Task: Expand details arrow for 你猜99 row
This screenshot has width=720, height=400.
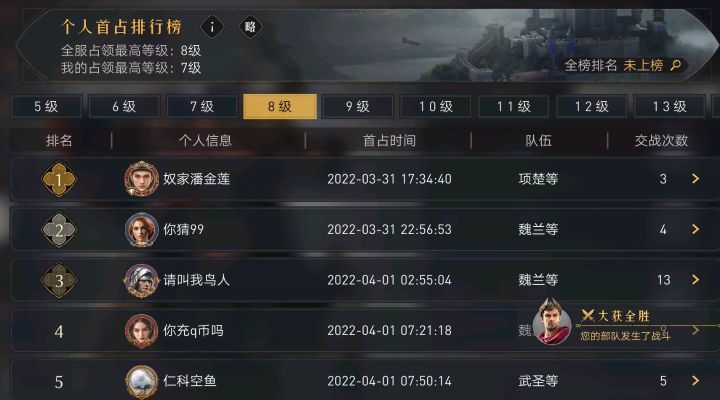Action: click(695, 229)
